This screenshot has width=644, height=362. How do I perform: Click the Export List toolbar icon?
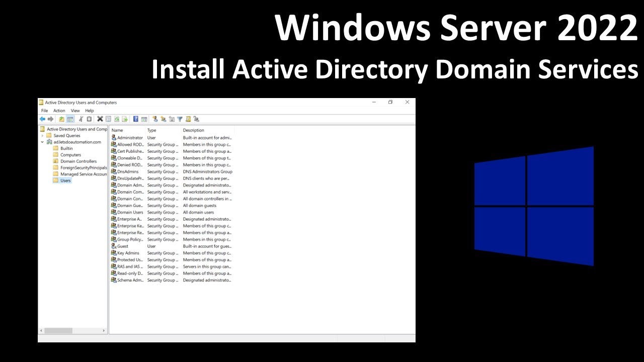click(x=124, y=119)
